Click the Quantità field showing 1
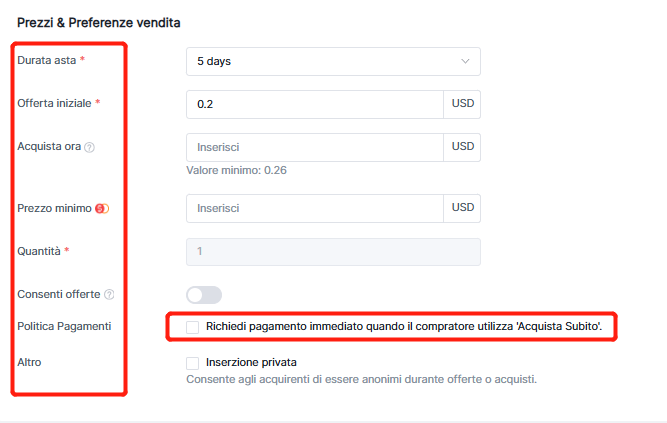667x423 pixels. click(332, 251)
